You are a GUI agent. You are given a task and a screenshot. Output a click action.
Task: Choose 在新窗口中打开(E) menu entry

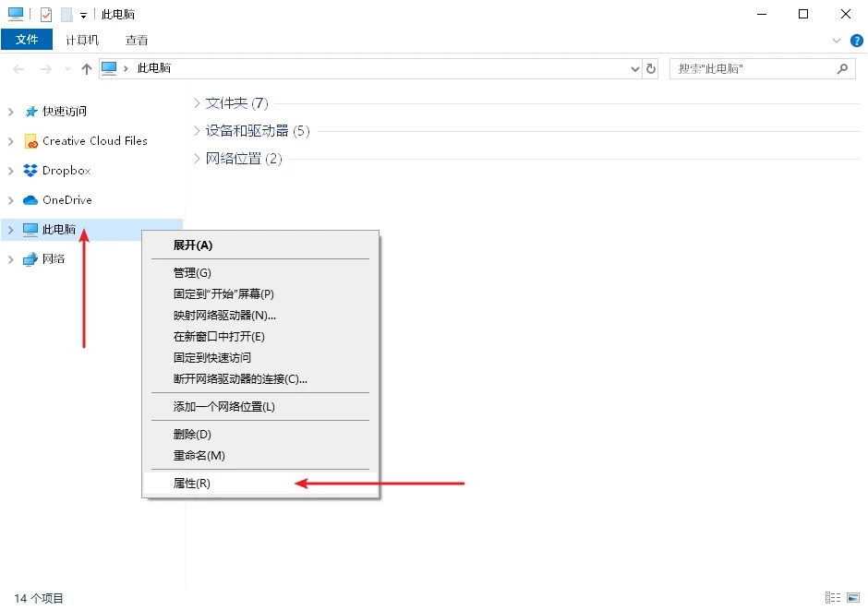point(260,336)
